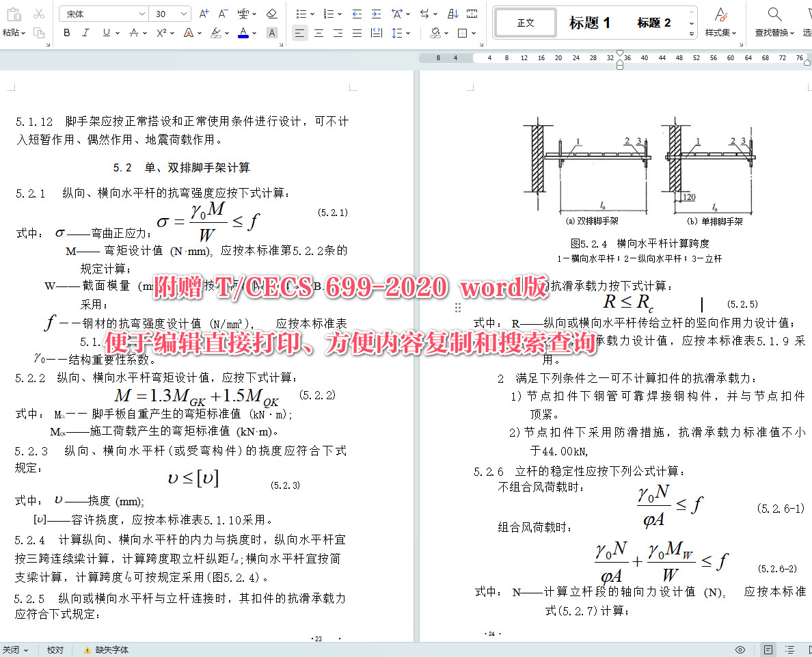The height and width of the screenshot is (657, 812).
Task: Toggle bold formatting on selected text
Action: (66, 32)
